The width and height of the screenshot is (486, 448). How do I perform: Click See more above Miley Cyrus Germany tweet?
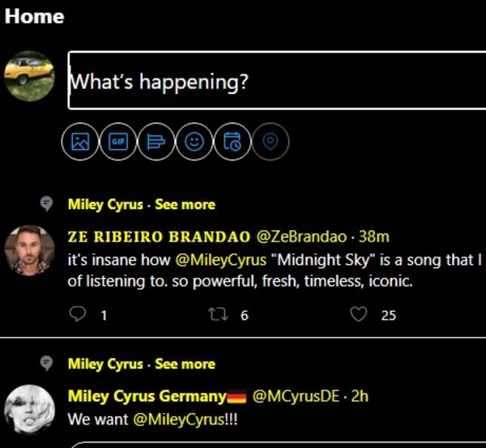point(185,364)
